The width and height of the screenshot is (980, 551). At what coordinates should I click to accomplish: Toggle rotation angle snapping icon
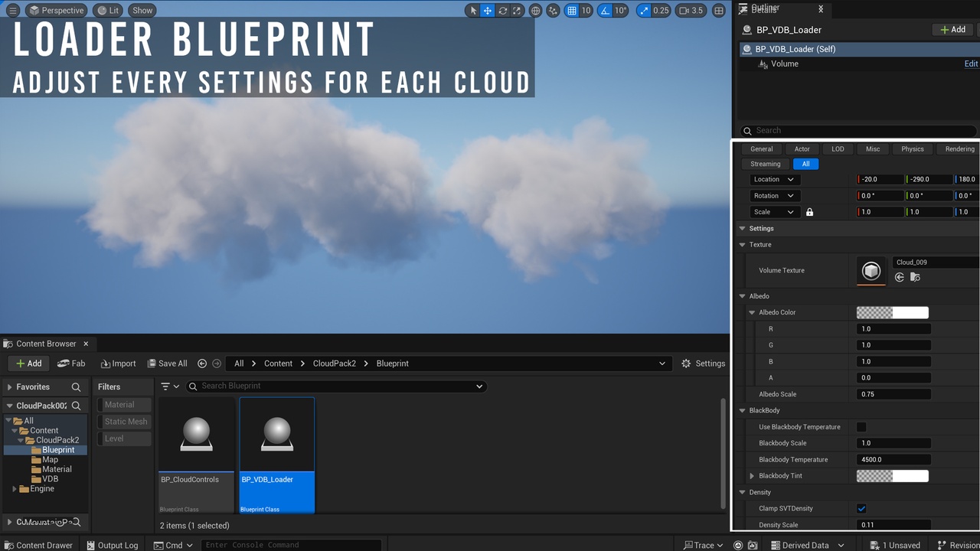pyautogui.click(x=605, y=10)
